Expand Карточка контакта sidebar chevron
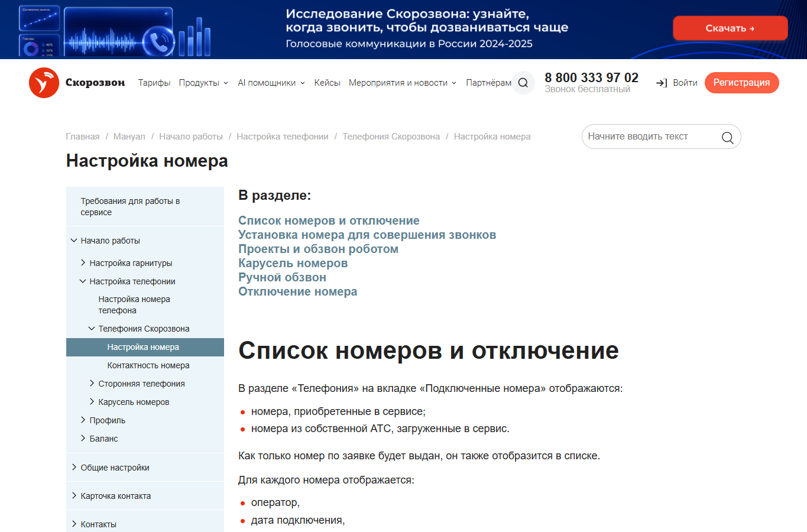The width and height of the screenshot is (807, 532). tap(74, 496)
